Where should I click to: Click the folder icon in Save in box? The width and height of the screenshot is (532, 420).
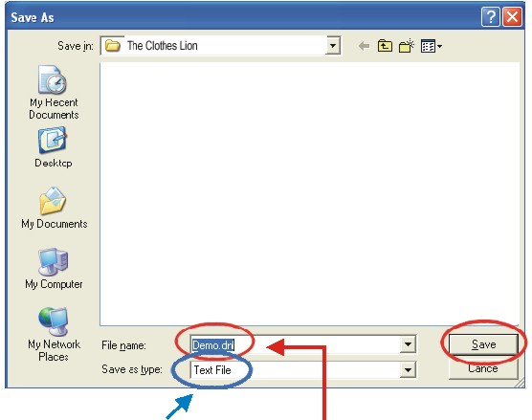click(113, 46)
